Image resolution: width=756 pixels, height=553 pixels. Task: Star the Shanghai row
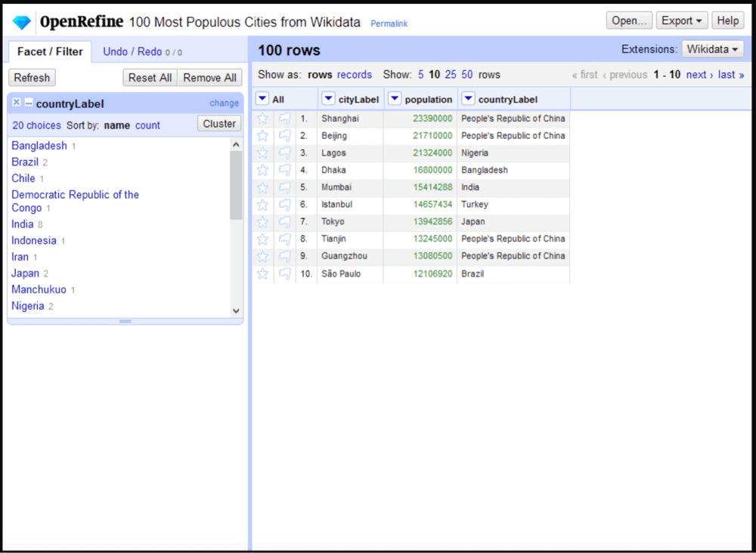[262, 119]
